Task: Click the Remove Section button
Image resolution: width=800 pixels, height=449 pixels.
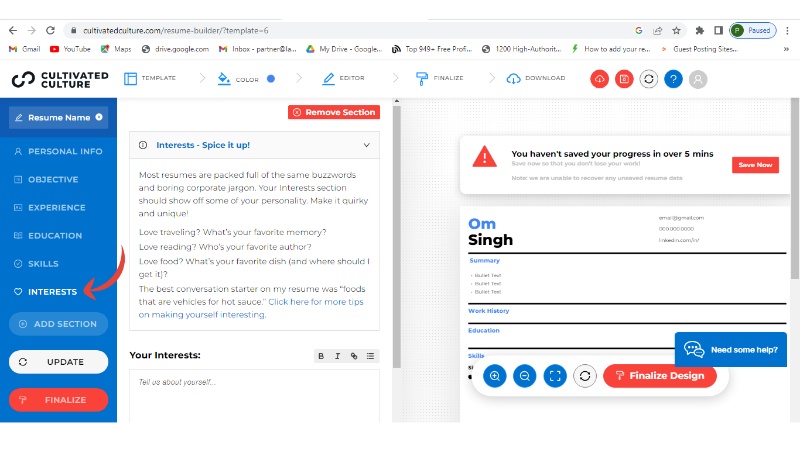Action: (x=334, y=112)
